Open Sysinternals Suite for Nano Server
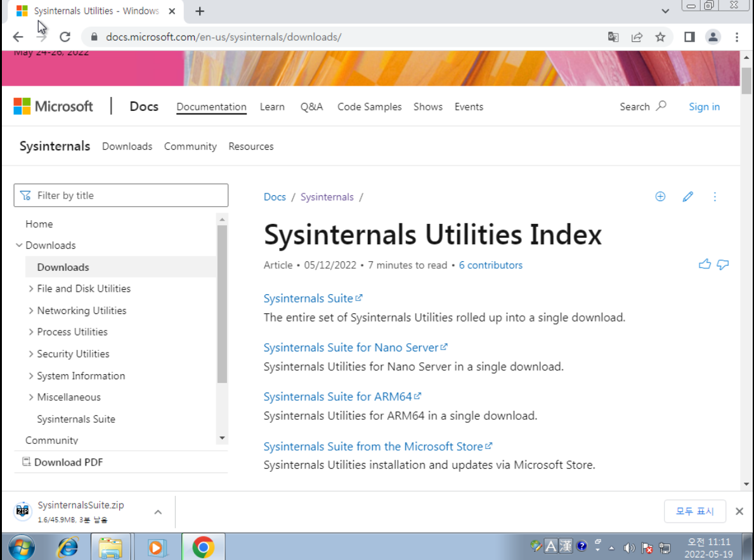 (355, 348)
